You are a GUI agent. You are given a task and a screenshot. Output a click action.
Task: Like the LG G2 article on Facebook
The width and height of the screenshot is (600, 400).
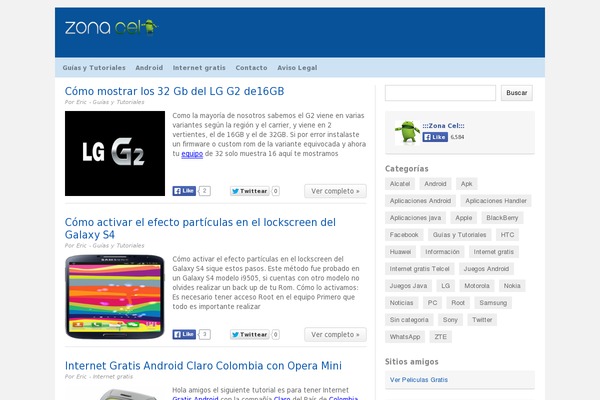[184, 191]
